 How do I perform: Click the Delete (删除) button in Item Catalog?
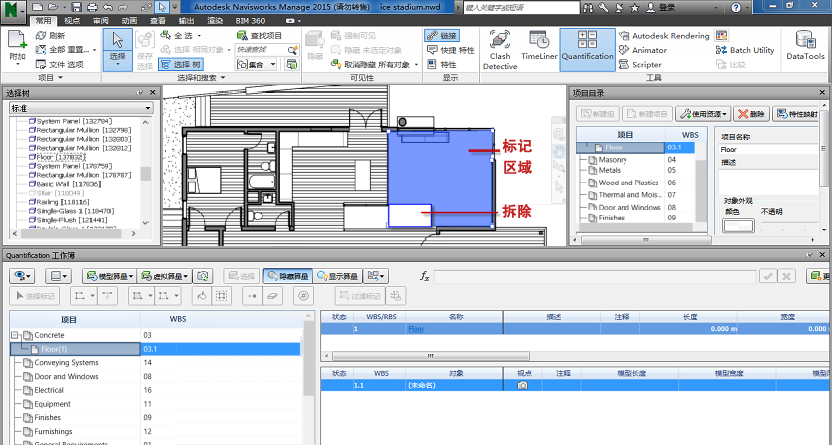pyautogui.click(x=751, y=114)
